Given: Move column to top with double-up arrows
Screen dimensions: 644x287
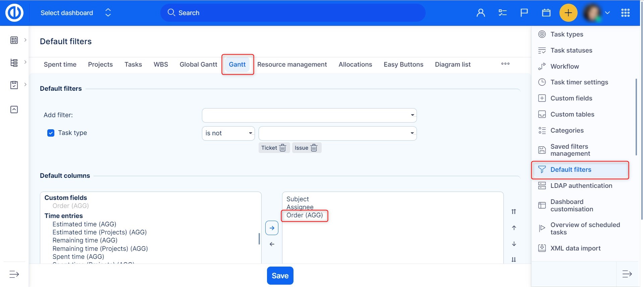Looking at the screenshot, I should [514, 212].
